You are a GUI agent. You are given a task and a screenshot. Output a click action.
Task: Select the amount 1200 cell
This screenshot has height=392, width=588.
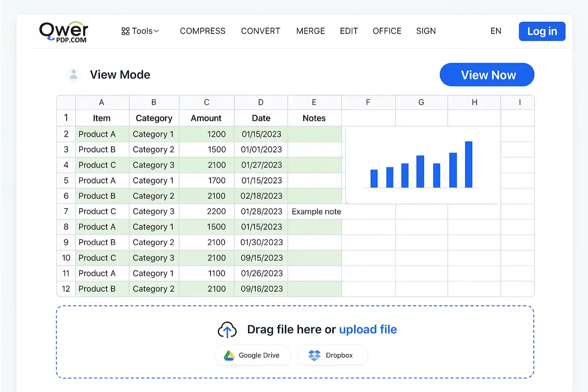(207, 134)
